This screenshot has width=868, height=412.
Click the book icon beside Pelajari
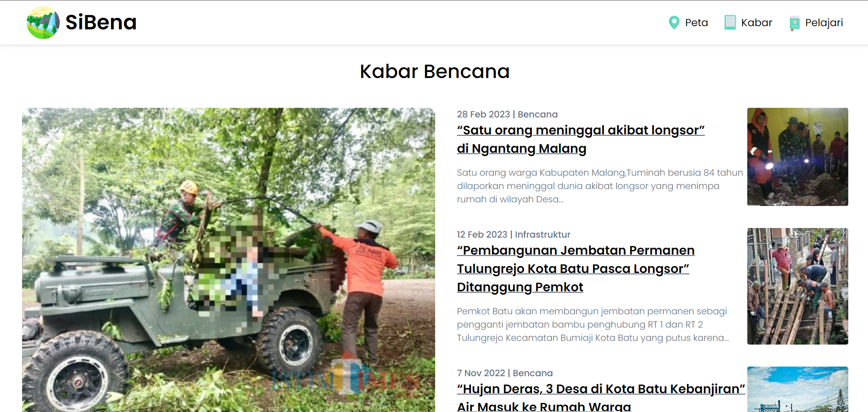(x=794, y=23)
